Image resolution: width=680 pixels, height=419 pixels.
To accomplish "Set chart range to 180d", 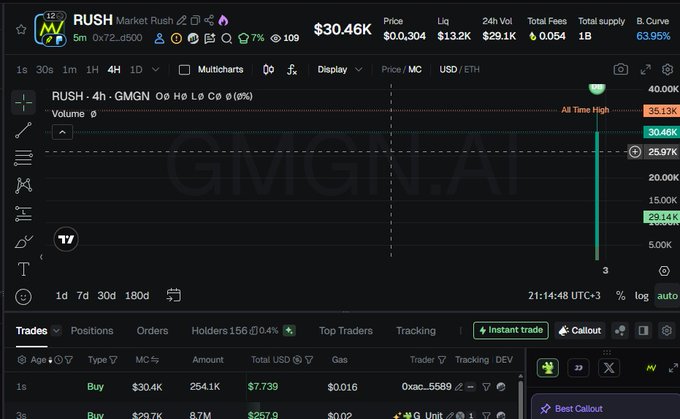I will (x=137, y=295).
